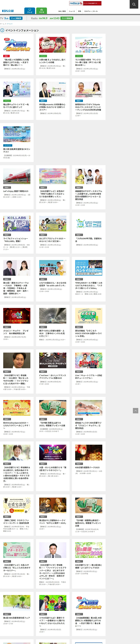
Task: Click the scroll-to-top arrow button
Action: (x=135, y=411)
